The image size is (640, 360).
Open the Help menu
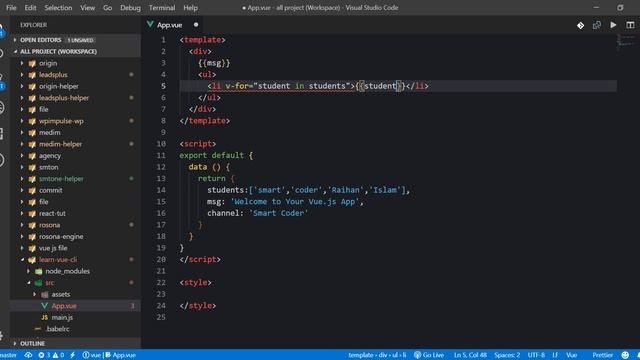[x=190, y=7]
